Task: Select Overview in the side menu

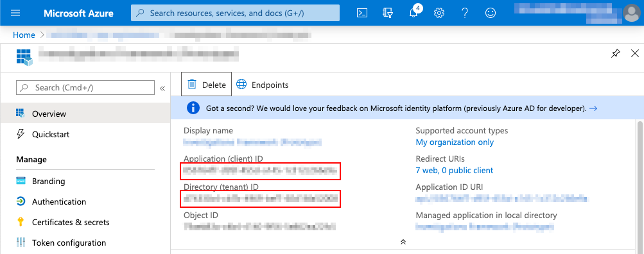Action: [x=85, y=114]
